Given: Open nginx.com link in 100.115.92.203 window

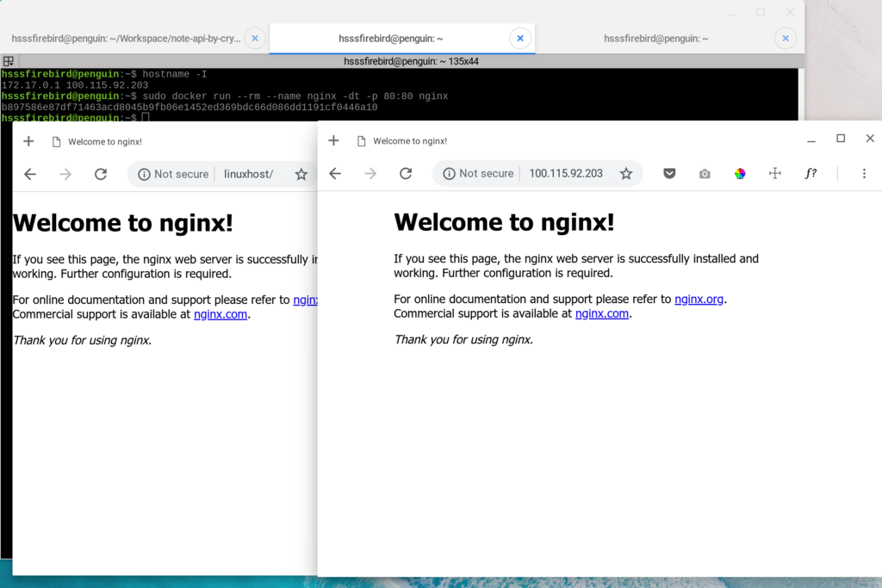Looking at the screenshot, I should tap(602, 313).
